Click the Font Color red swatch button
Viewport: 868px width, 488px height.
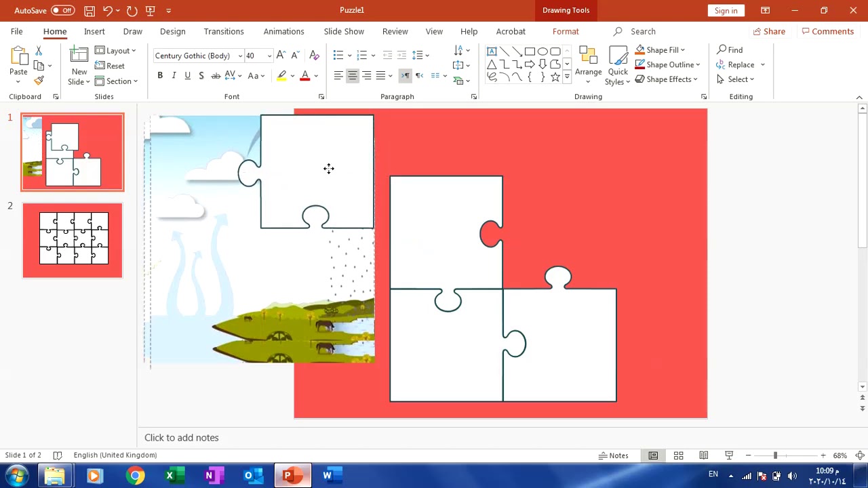305,75
